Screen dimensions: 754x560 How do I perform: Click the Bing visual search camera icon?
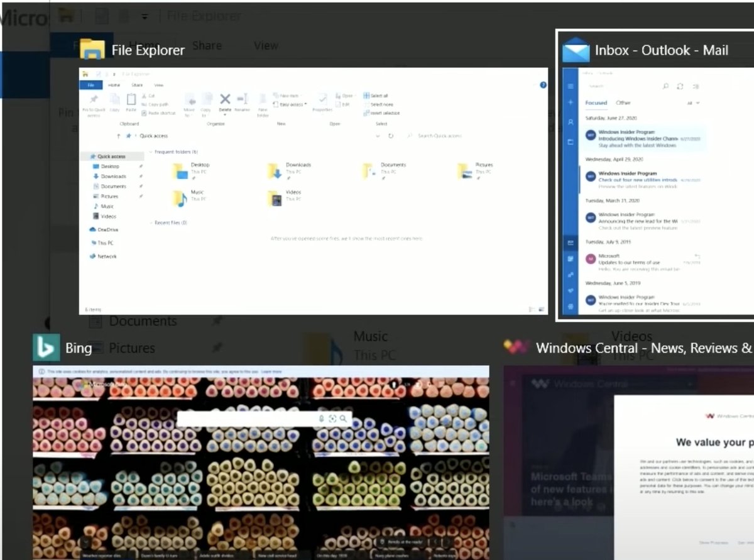tap(332, 419)
